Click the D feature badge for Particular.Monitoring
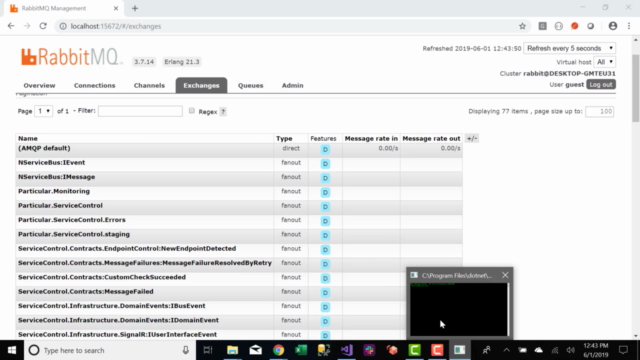The image size is (640, 360). (325, 192)
